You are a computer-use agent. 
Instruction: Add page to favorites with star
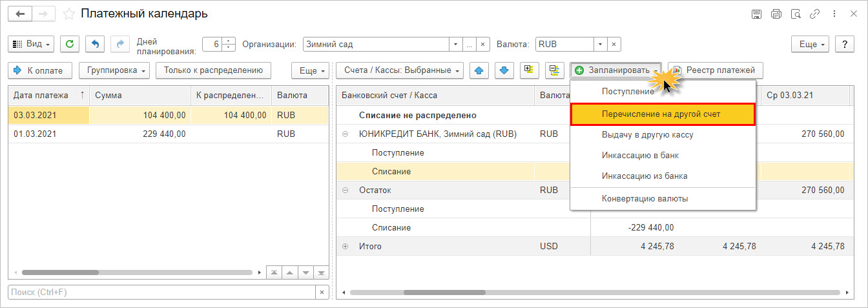pyautogui.click(x=69, y=14)
